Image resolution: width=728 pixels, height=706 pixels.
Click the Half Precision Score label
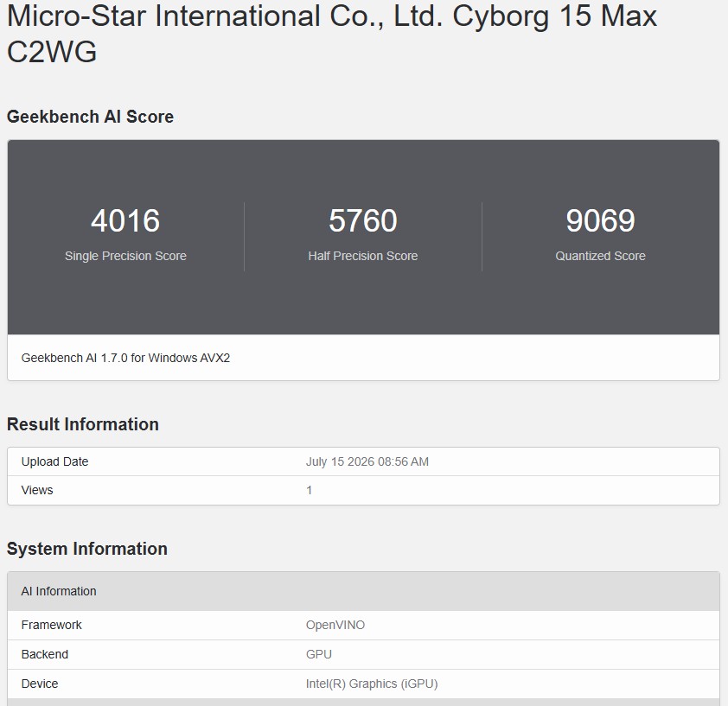[x=363, y=256]
